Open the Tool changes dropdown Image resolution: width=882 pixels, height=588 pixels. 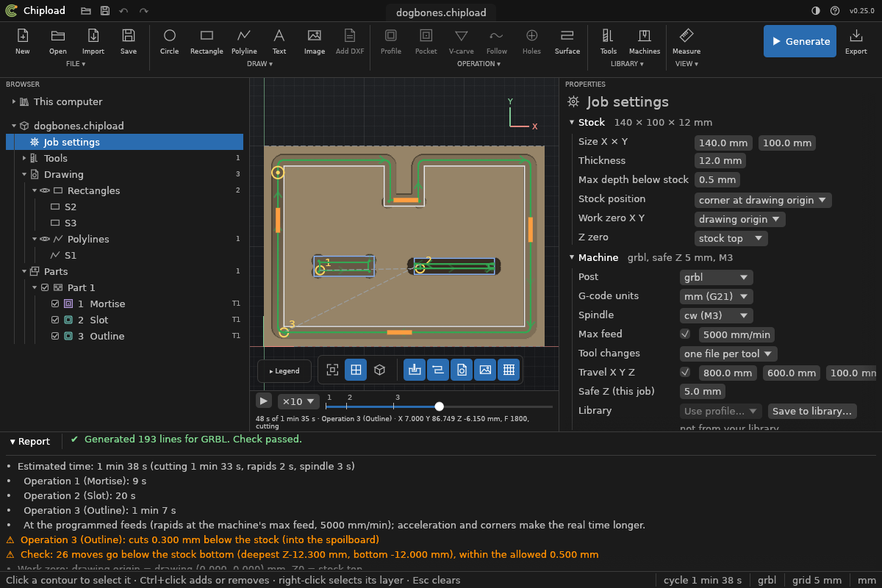pos(728,354)
